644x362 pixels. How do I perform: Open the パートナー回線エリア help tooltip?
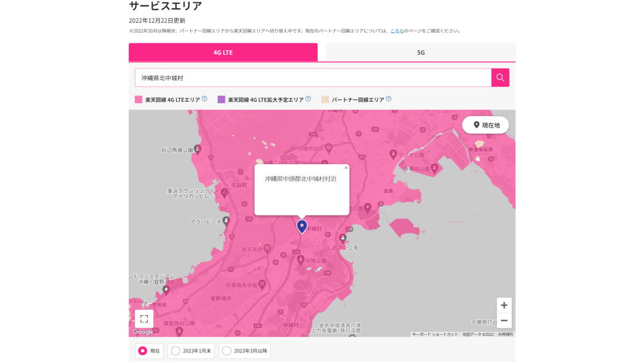pos(388,99)
